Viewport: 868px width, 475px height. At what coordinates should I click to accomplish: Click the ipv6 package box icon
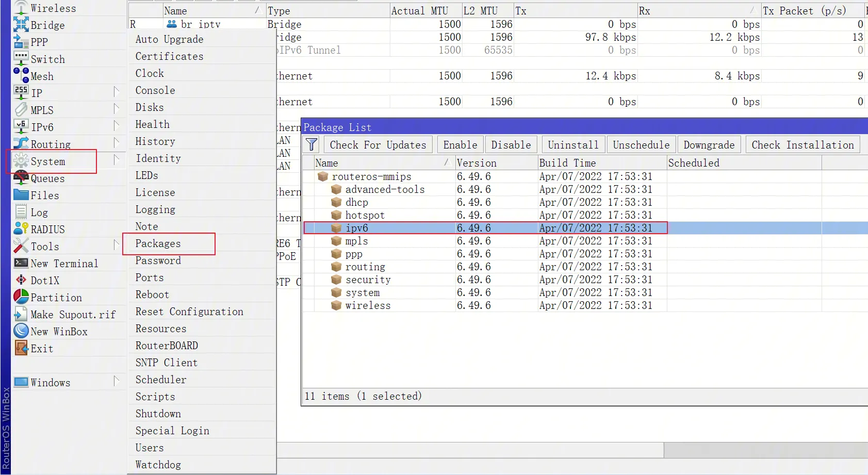[x=336, y=228]
